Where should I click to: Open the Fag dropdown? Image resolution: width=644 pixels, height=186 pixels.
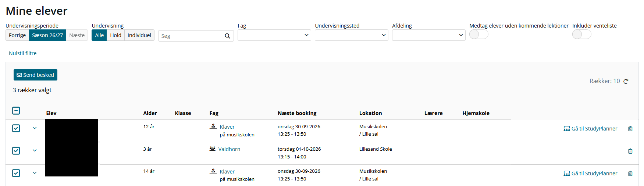274,35
